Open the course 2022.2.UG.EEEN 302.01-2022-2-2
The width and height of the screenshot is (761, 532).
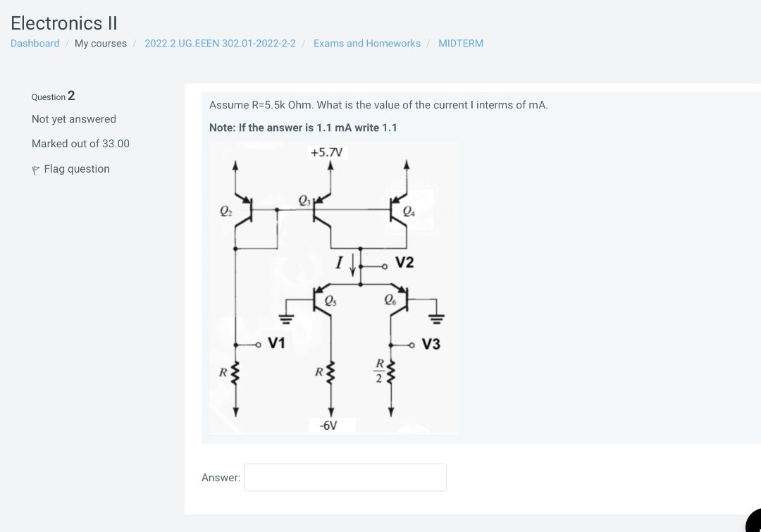[x=220, y=43]
